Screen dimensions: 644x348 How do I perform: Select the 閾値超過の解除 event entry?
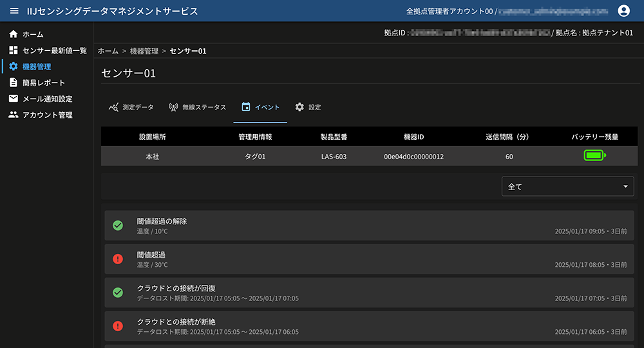pos(368,226)
